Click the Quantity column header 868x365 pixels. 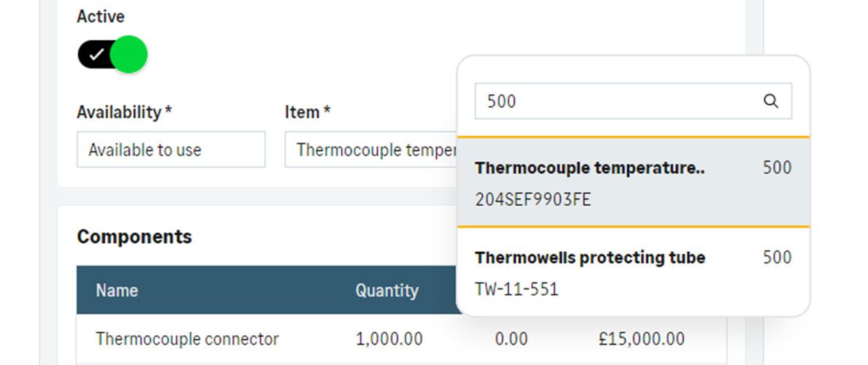point(387,291)
